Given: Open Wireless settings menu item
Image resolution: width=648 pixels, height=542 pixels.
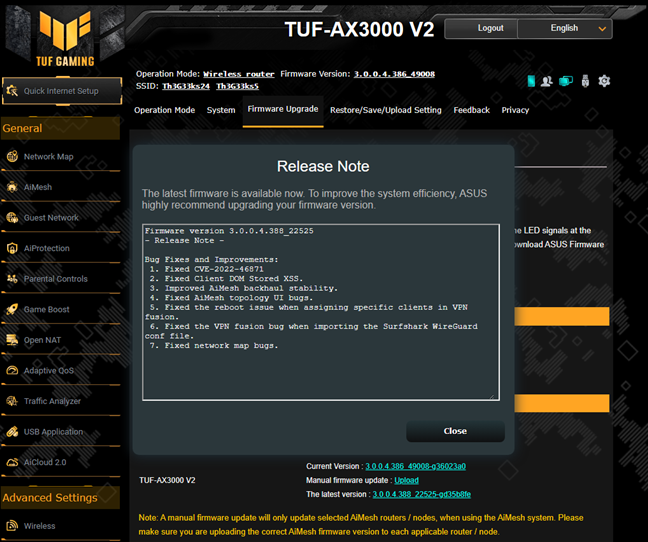Looking at the screenshot, I should point(61,526).
